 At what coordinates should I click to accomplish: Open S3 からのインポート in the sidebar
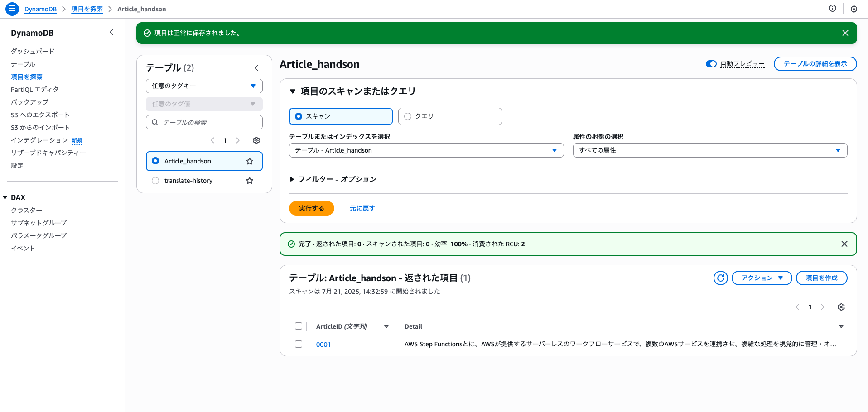click(40, 128)
